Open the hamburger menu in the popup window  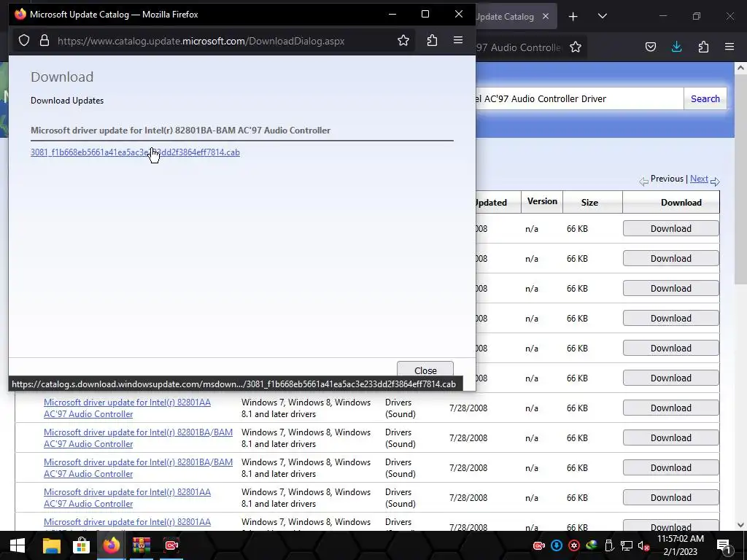(x=458, y=40)
